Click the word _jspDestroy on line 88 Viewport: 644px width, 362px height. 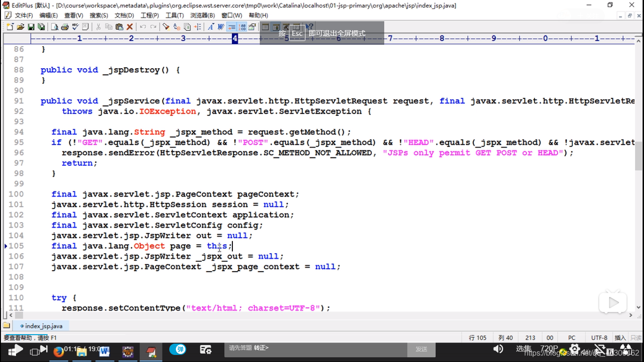click(132, 70)
